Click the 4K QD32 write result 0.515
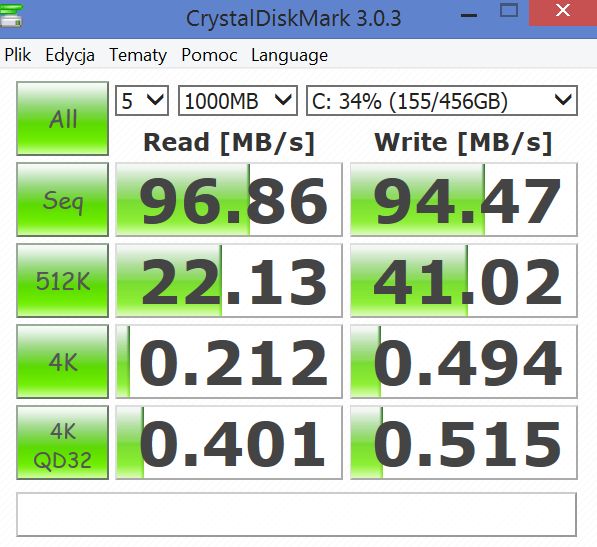 tap(464, 443)
